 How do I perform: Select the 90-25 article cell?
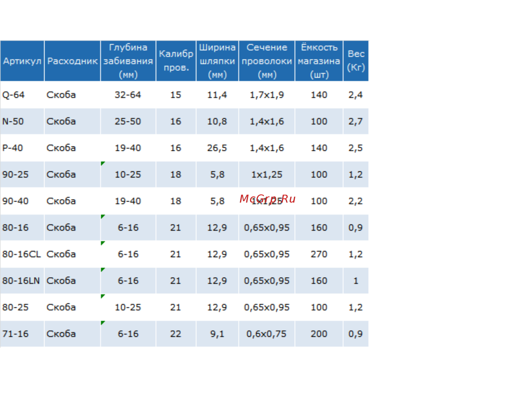22,174
